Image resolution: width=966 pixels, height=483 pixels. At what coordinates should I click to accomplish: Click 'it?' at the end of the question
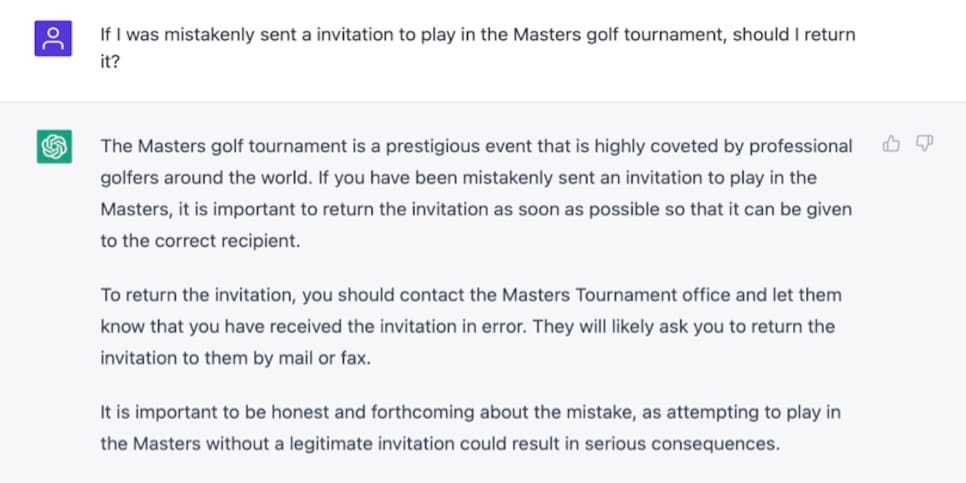click(110, 62)
